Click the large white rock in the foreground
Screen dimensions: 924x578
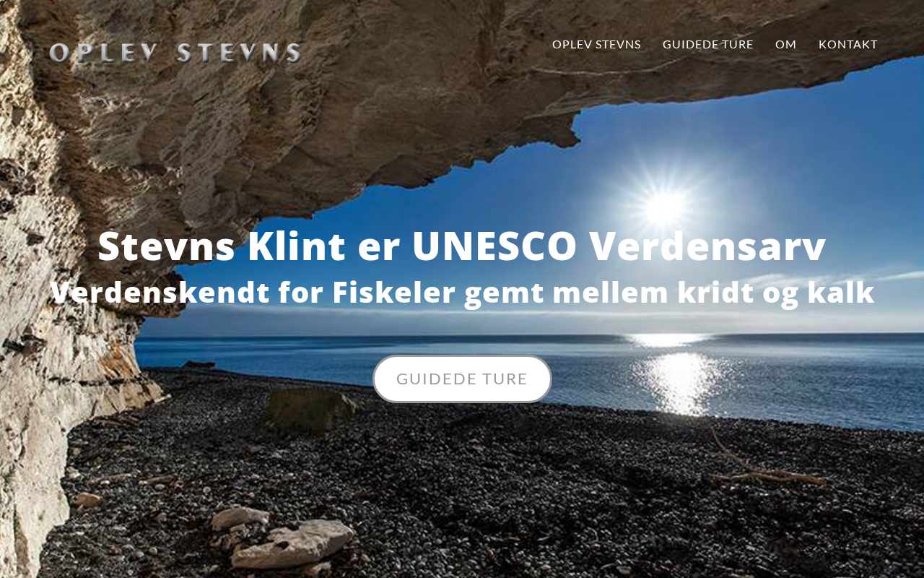292,543
